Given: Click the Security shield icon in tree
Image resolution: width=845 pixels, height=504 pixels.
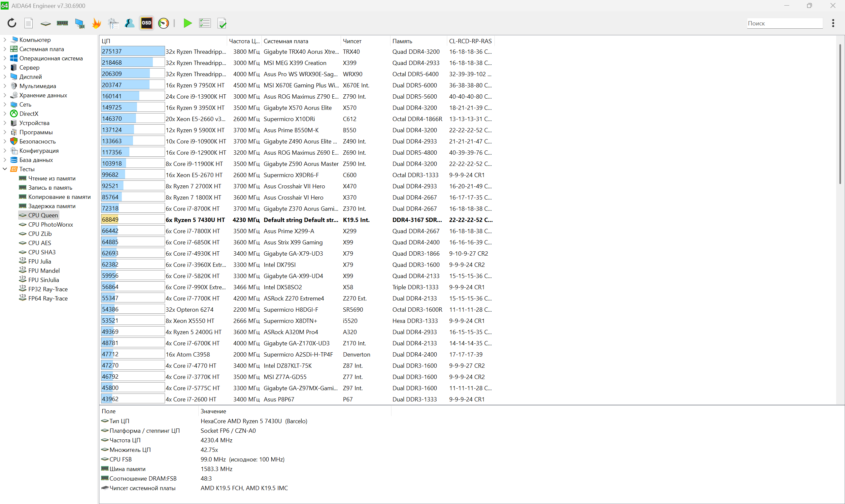Looking at the screenshot, I should [x=14, y=141].
